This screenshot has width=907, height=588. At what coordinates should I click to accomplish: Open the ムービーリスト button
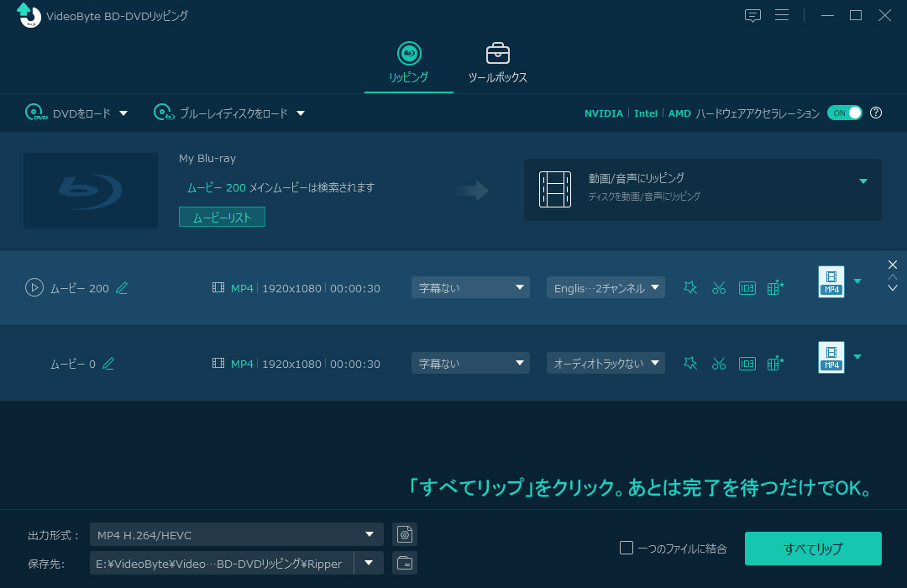(222, 217)
